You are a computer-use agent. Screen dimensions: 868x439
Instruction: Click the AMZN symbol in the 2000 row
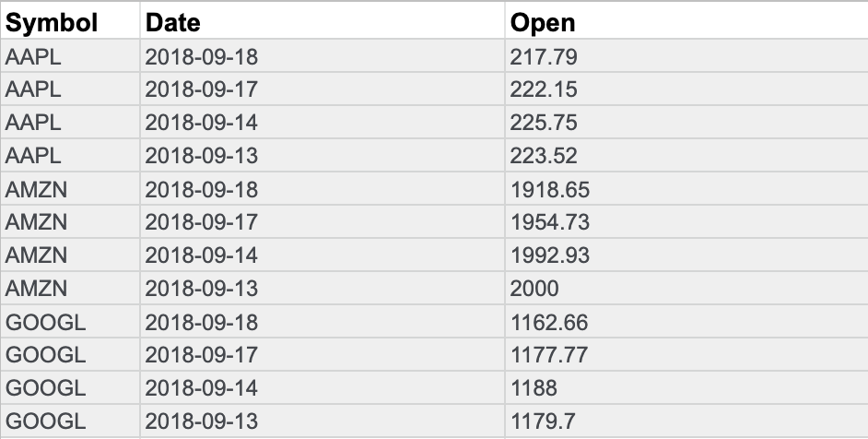pyautogui.click(x=36, y=289)
